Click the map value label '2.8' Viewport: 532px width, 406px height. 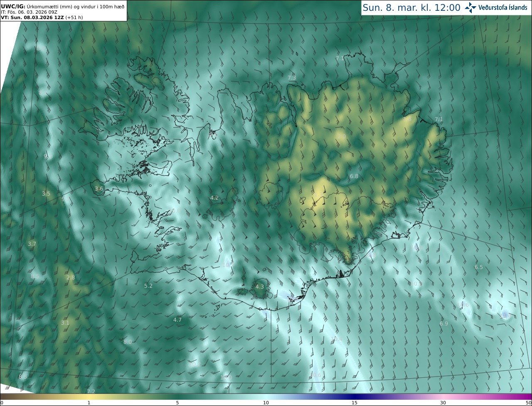click(71, 277)
